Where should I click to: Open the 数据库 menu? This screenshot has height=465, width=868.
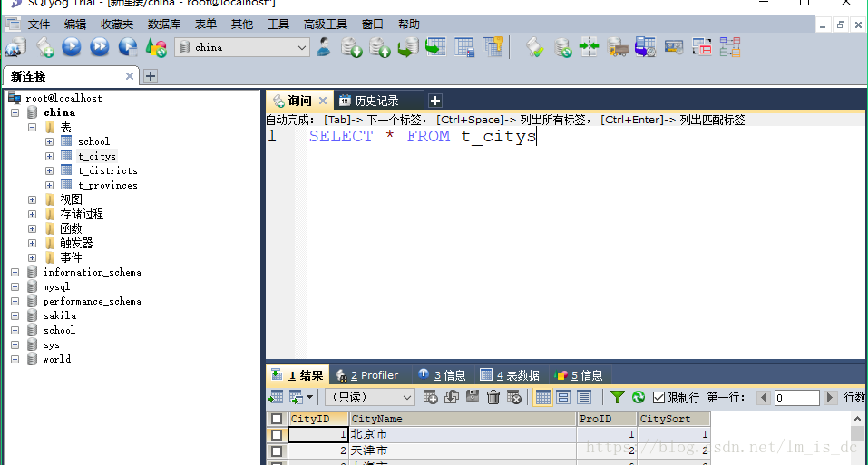[164, 24]
